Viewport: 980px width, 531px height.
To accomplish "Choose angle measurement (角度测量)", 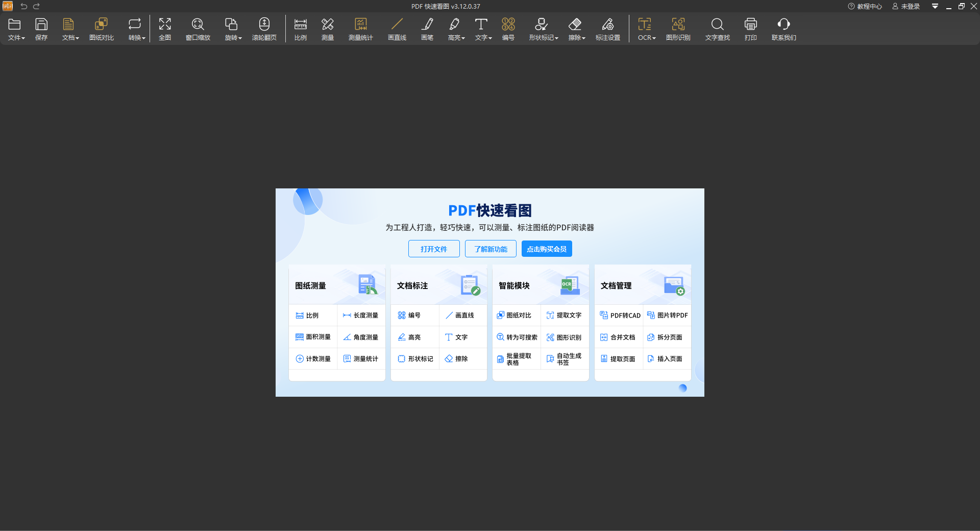I will [x=361, y=337].
